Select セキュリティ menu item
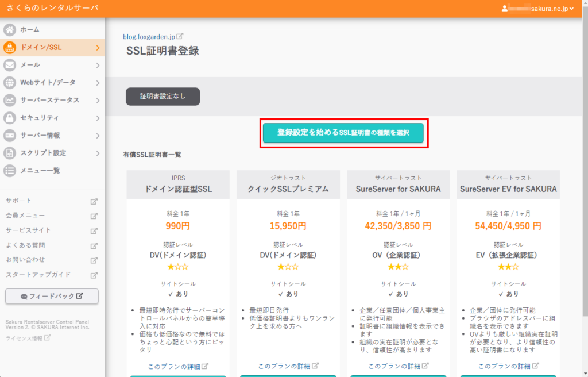 tap(52, 118)
